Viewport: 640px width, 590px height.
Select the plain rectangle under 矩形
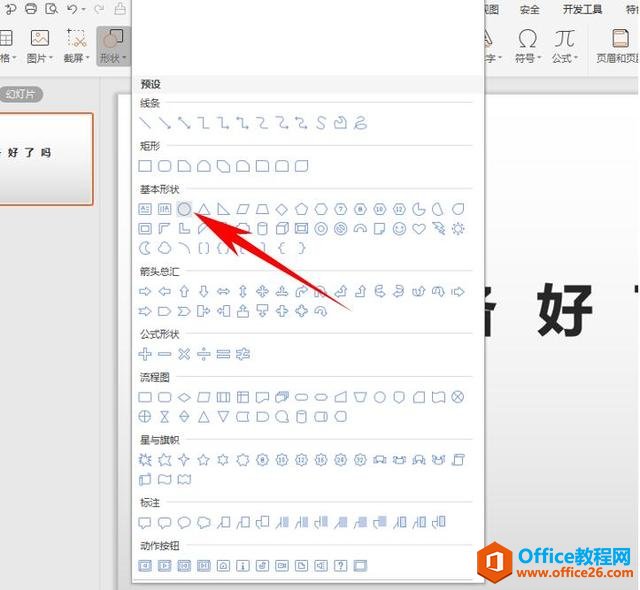point(145,166)
